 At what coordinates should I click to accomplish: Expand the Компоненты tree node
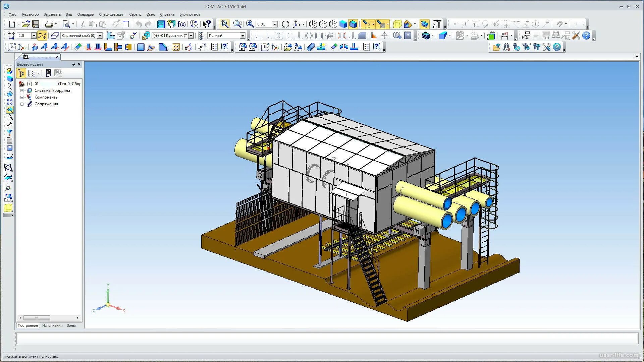click(x=22, y=97)
